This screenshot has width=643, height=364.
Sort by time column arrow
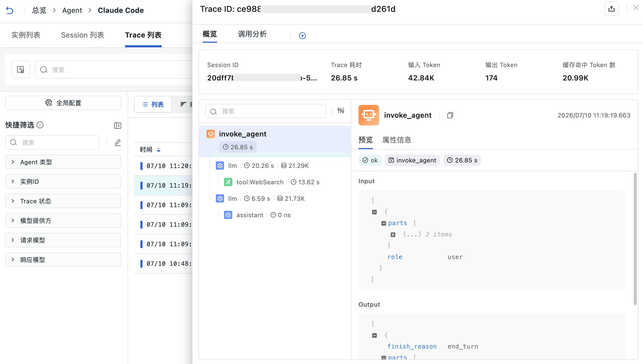point(158,150)
